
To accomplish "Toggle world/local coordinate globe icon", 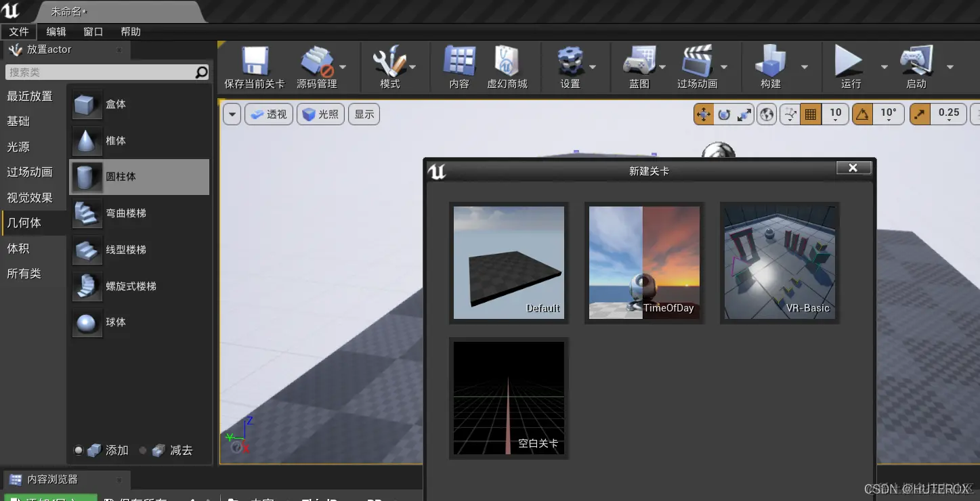I will pyautogui.click(x=767, y=114).
